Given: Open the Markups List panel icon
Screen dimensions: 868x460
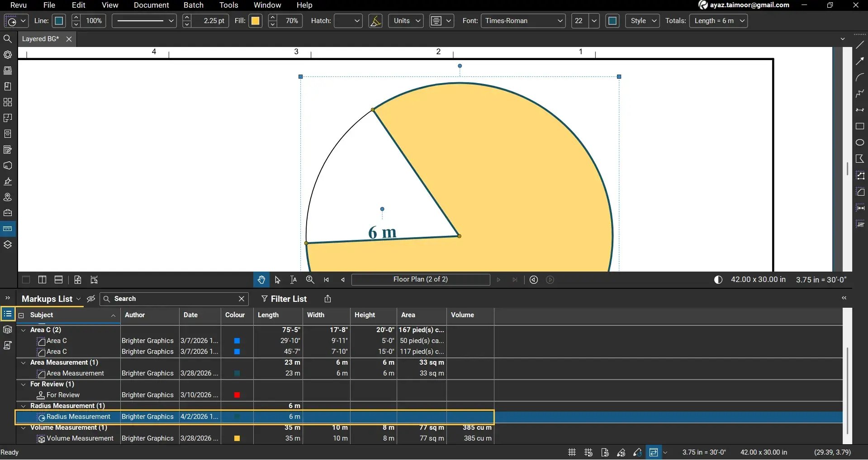Looking at the screenshot, I should click(x=8, y=314).
